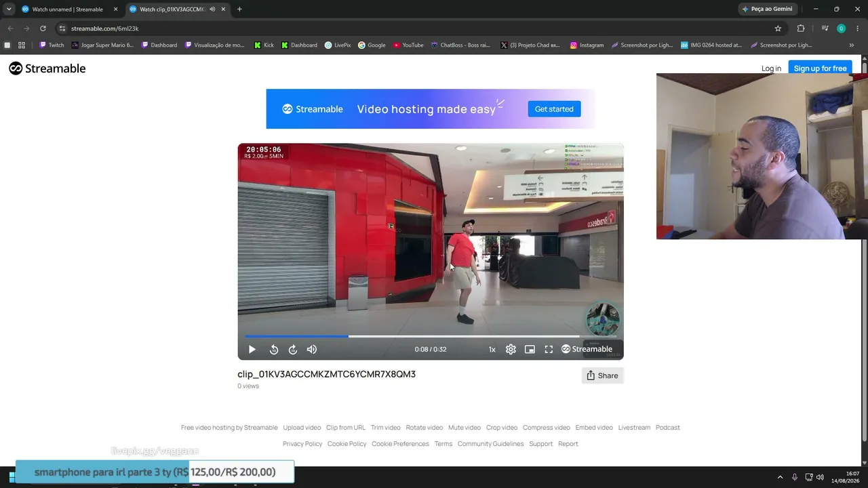Click Sign up for free
The height and width of the screenshot is (488, 868).
820,68
